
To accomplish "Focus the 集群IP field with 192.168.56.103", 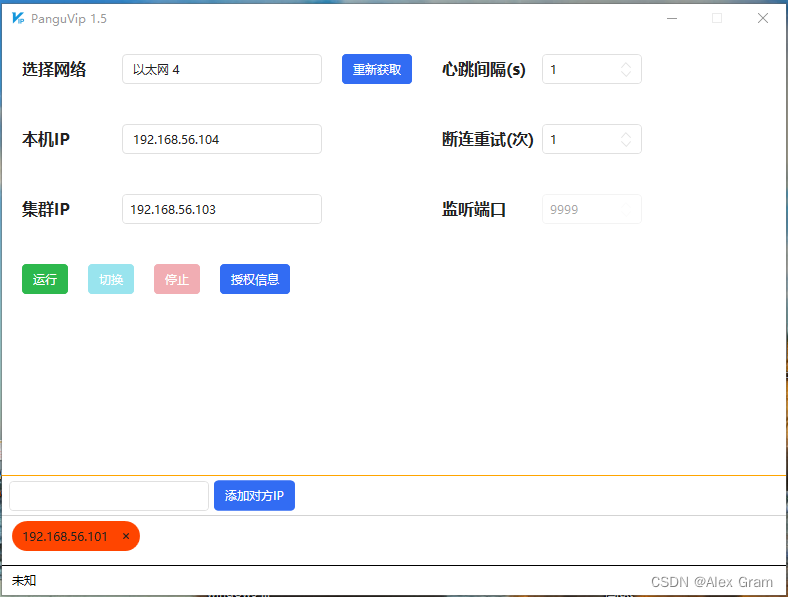I will click(222, 209).
